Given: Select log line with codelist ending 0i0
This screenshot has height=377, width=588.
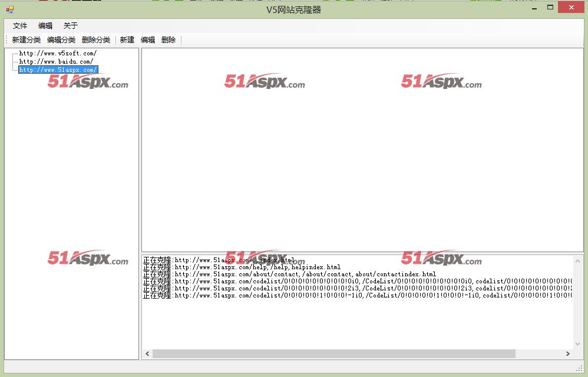Looking at the screenshot, I should coord(358,282).
